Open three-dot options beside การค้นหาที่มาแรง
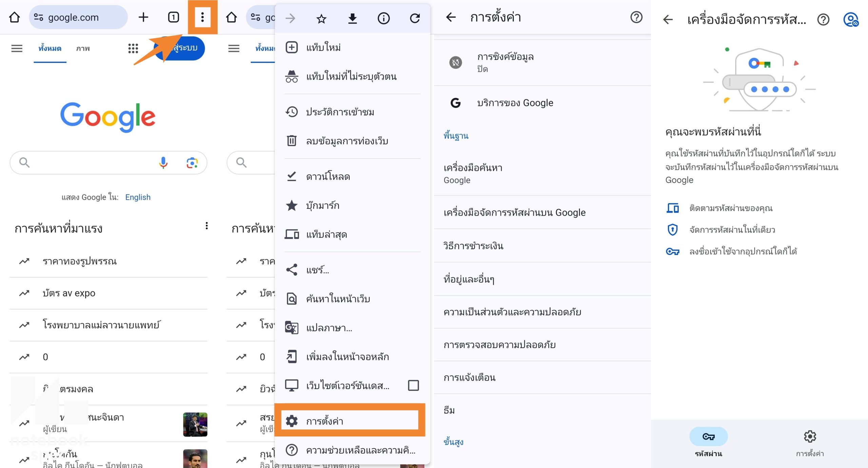 coord(206,226)
